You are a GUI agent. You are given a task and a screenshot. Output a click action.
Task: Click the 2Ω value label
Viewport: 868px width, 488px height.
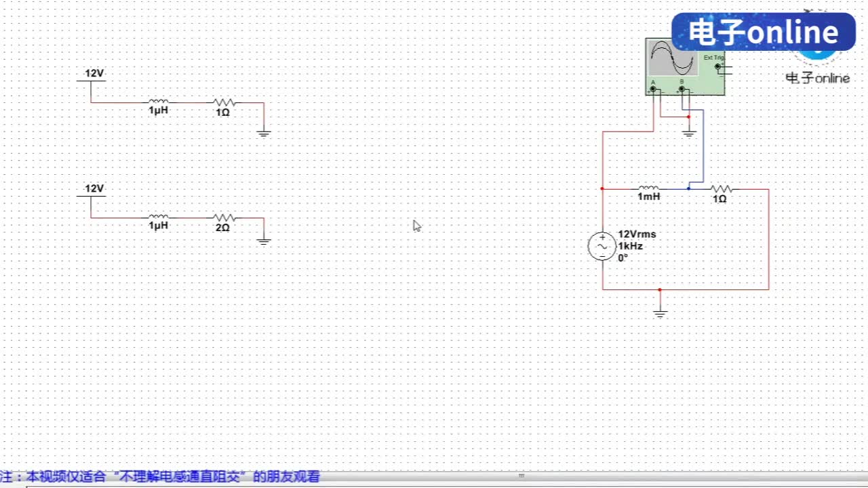click(222, 228)
